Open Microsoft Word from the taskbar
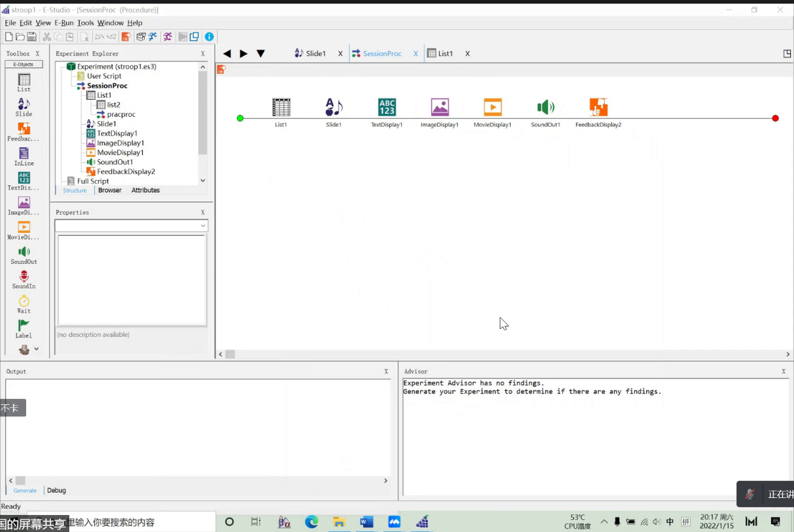The width and height of the screenshot is (794, 532). coord(367,522)
